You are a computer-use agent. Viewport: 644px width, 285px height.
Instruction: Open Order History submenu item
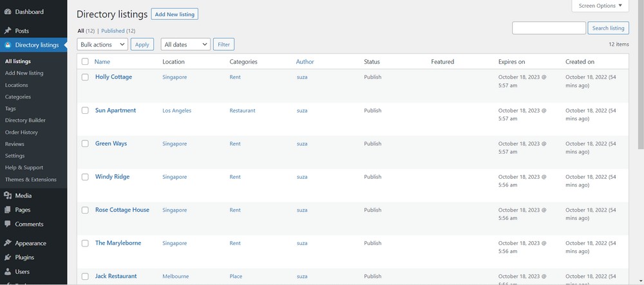[x=21, y=132]
